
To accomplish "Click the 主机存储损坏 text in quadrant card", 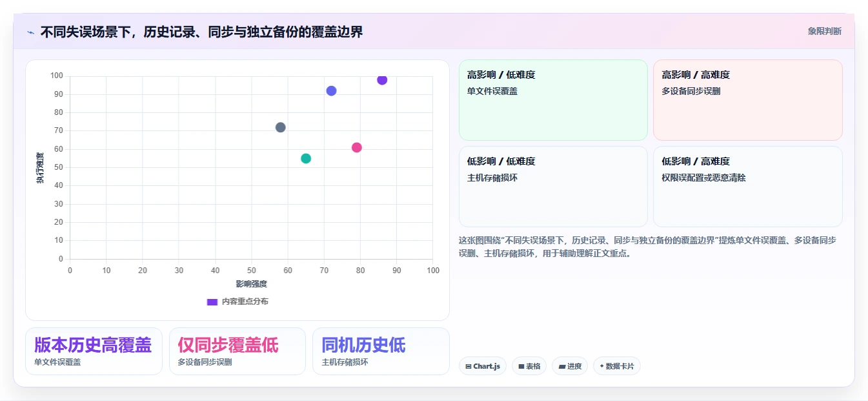I will pos(492,178).
